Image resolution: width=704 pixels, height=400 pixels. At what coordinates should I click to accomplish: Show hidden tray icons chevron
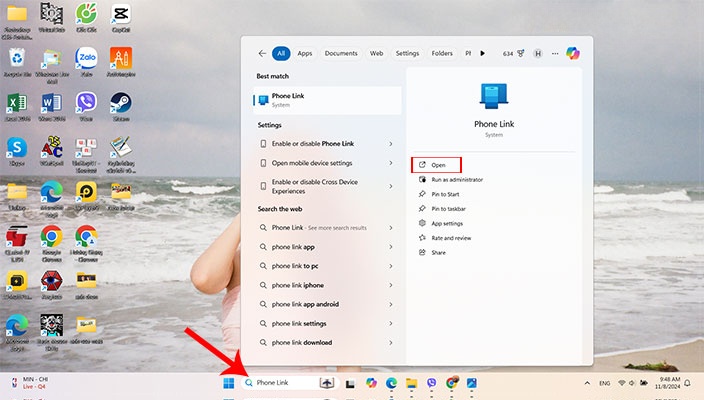(587, 383)
